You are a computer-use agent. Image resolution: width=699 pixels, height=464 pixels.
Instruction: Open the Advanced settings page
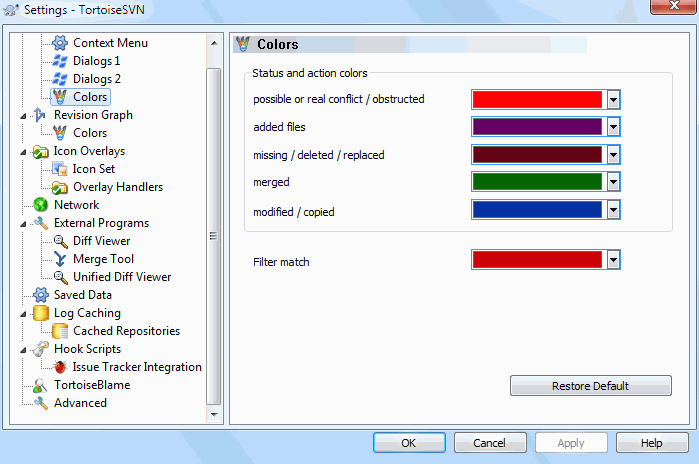click(80, 403)
